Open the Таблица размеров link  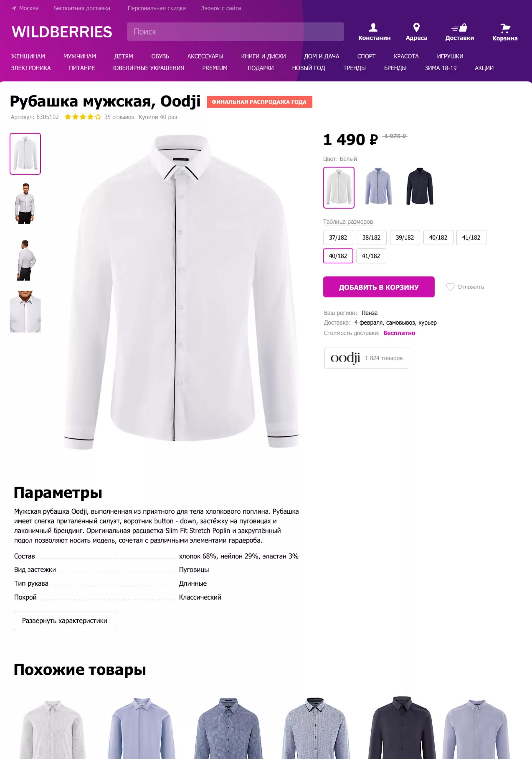(348, 221)
